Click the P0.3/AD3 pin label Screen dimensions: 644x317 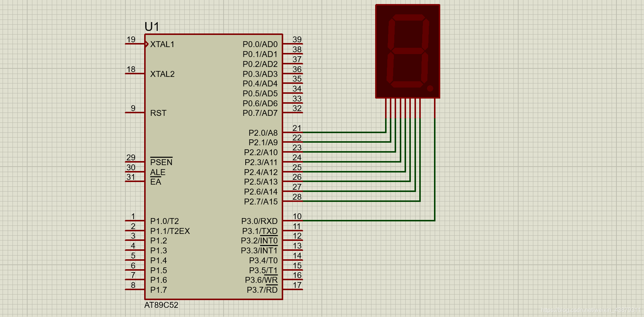pyautogui.click(x=260, y=74)
